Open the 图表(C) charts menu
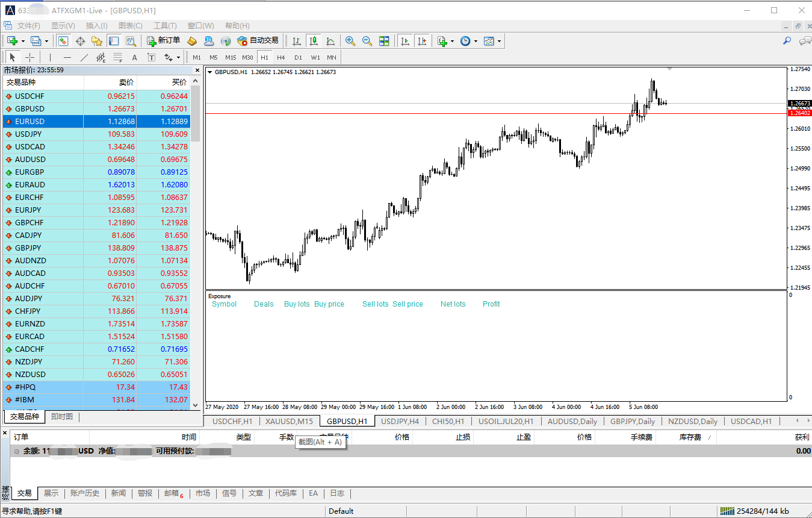Screen dimensions: 812x518 tap(131, 26)
